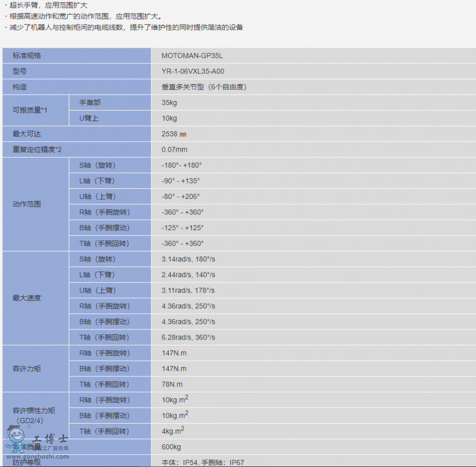This screenshot has height=467, width=476.
Task: Select the '-90° - +135°' range value
Action: pos(181,181)
